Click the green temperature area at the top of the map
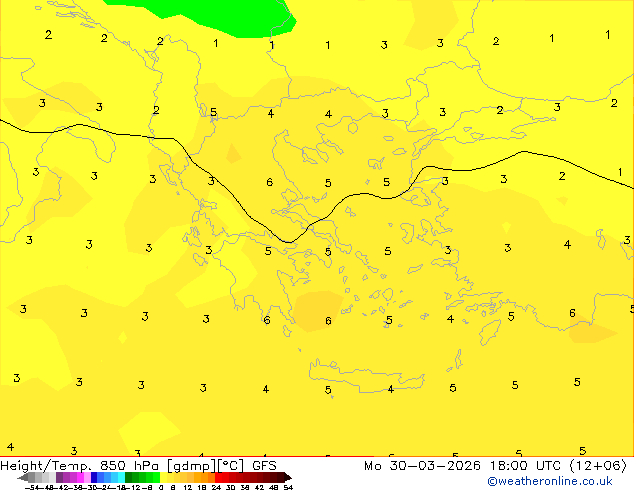 click(x=226, y=18)
